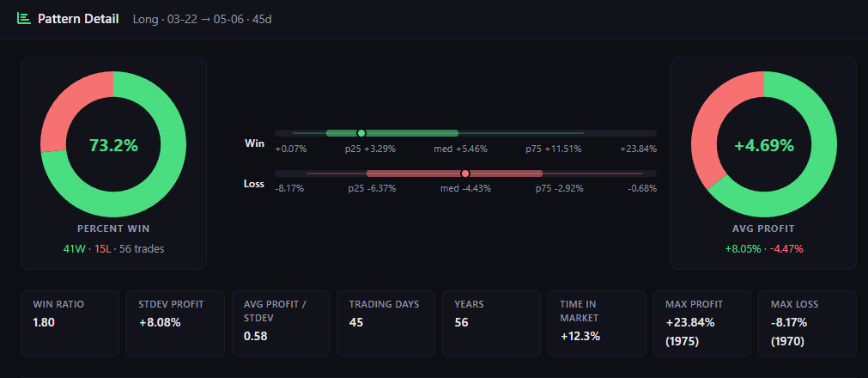This screenshot has width=868, height=378.
Task: Open the Win Ratio stat card
Action: [70, 323]
